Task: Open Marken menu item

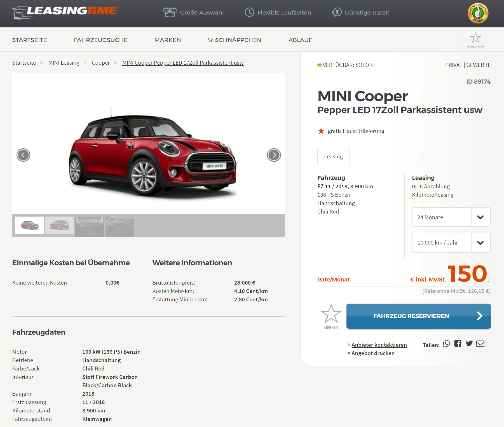Action: click(168, 40)
